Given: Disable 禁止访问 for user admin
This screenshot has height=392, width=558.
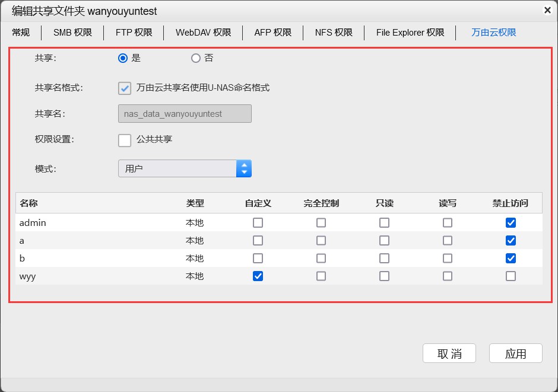Looking at the screenshot, I should tap(511, 222).
